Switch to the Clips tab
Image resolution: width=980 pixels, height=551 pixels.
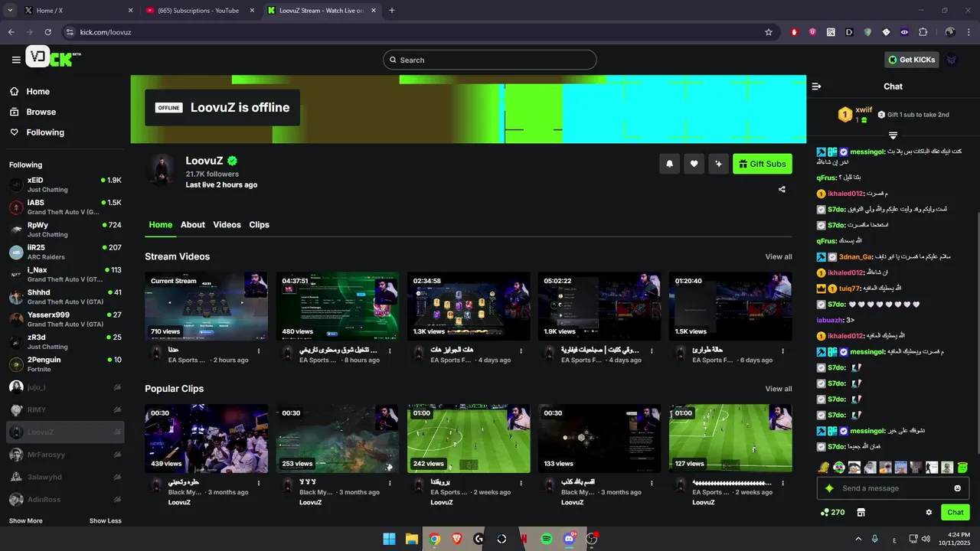(x=260, y=225)
